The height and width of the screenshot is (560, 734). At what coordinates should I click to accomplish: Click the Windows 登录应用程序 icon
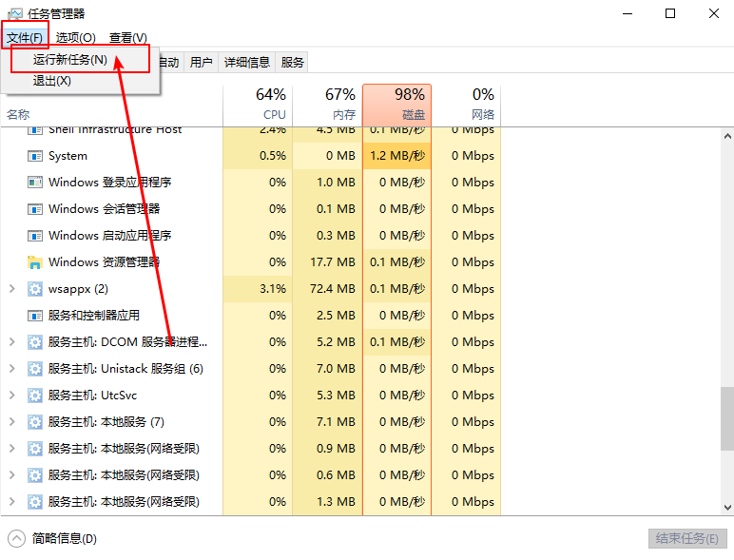tap(35, 183)
